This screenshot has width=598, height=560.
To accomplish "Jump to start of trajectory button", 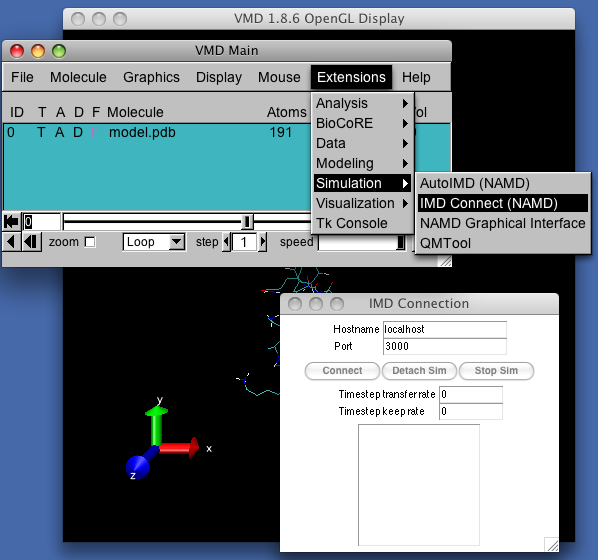I will [11, 221].
